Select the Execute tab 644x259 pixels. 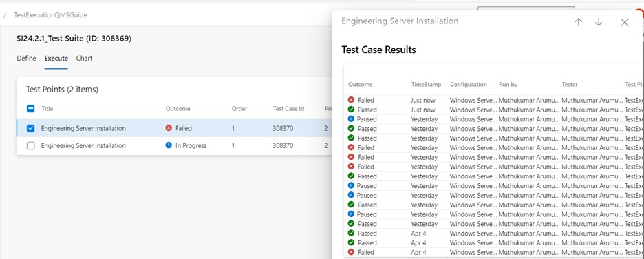[x=56, y=59]
